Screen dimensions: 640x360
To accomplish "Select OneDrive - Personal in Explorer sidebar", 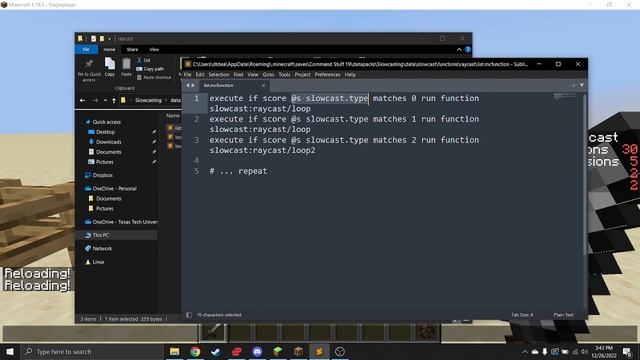I will [114, 188].
